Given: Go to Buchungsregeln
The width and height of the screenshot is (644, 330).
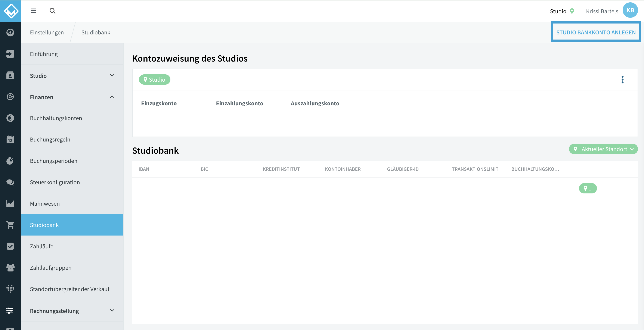Looking at the screenshot, I should (72, 140).
